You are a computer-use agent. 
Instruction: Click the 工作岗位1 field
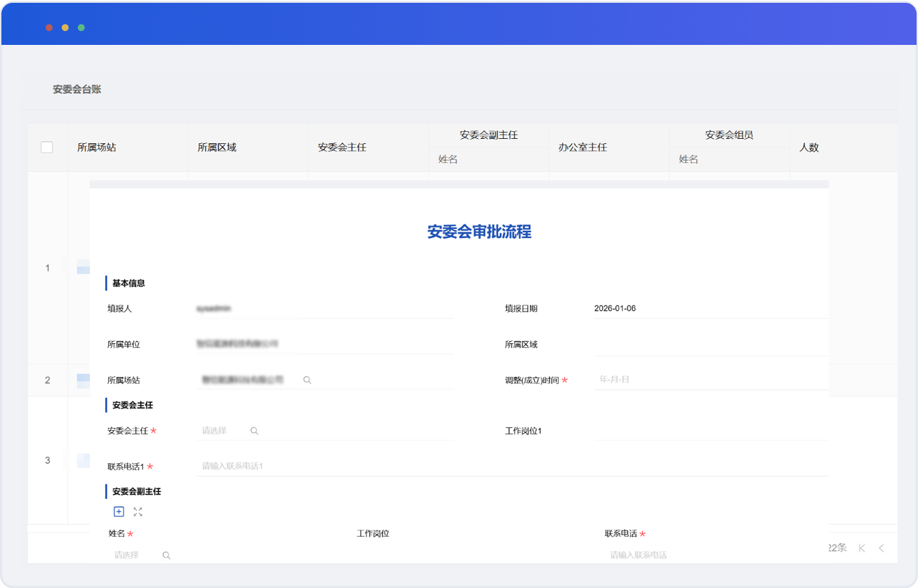pos(710,431)
